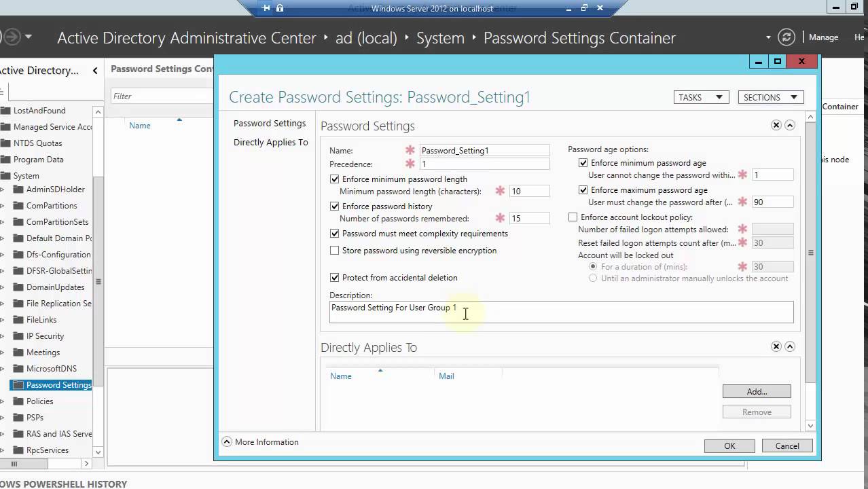
Task: Click the Password Settings folder icon in tree
Action: coord(18,385)
